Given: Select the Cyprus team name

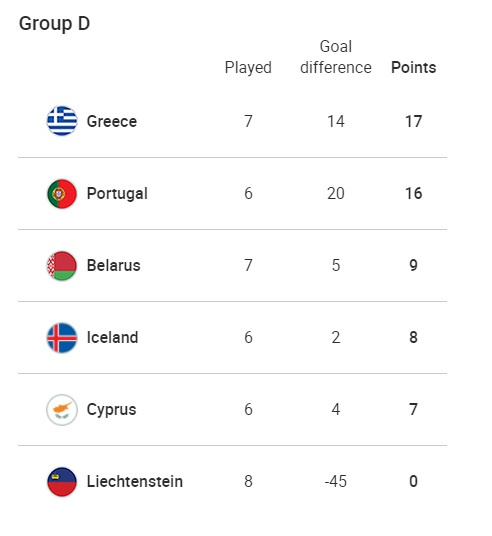Looking at the screenshot, I should pyautogui.click(x=111, y=410).
